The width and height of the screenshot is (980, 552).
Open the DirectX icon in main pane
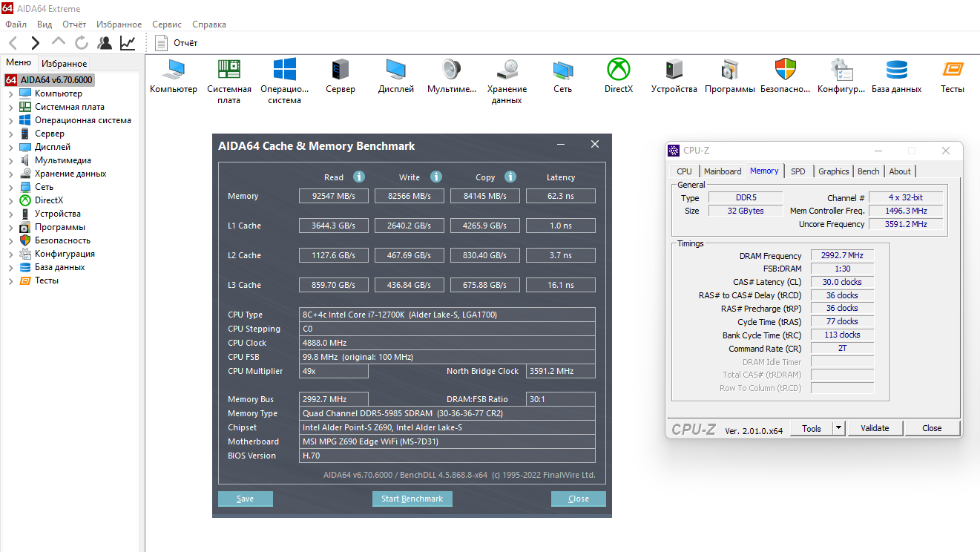coord(619,70)
